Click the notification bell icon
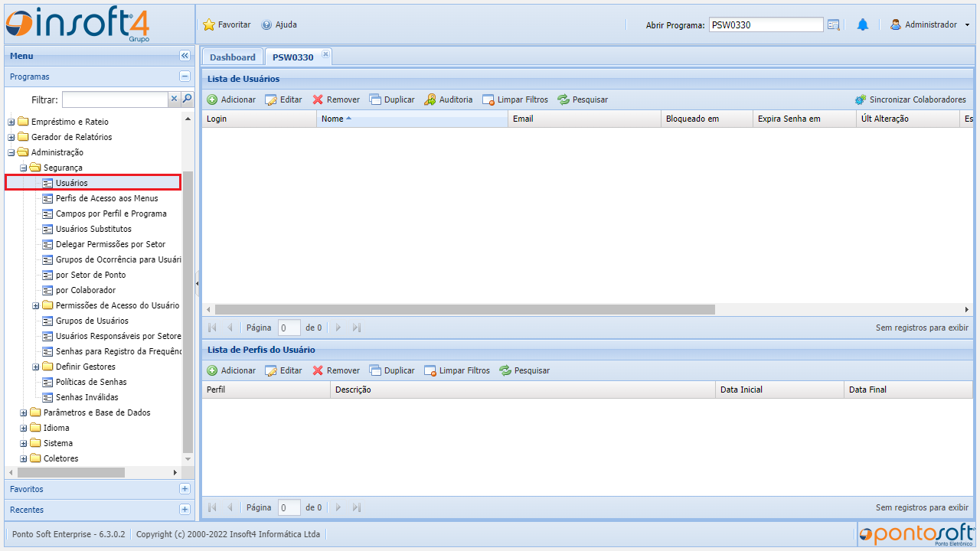The image size is (980, 551). pyautogui.click(x=863, y=25)
